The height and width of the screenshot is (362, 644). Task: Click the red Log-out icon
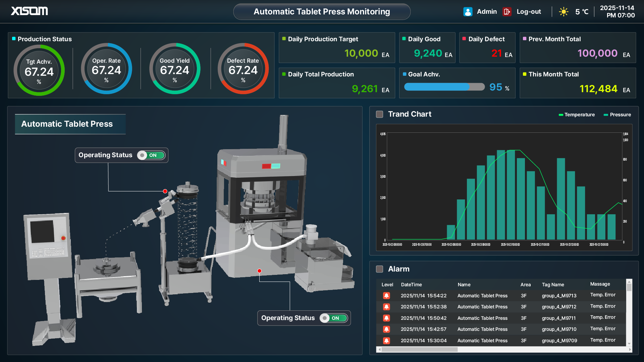(x=507, y=11)
